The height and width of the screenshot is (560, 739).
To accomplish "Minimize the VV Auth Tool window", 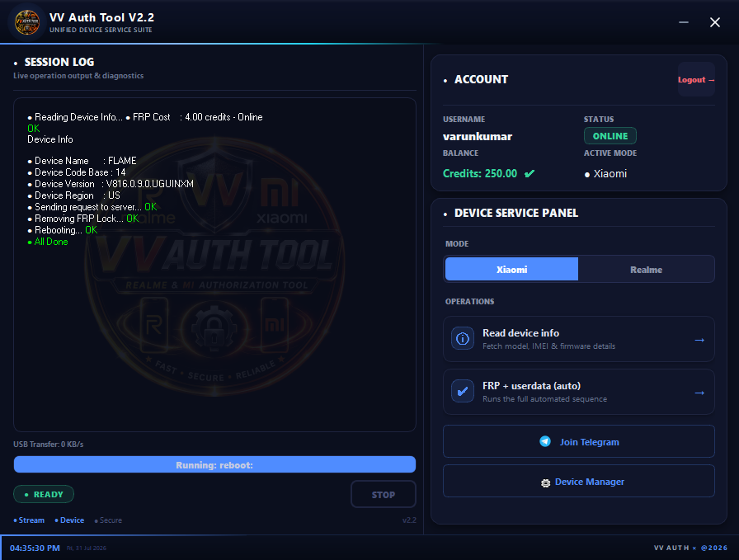I will 684,22.
